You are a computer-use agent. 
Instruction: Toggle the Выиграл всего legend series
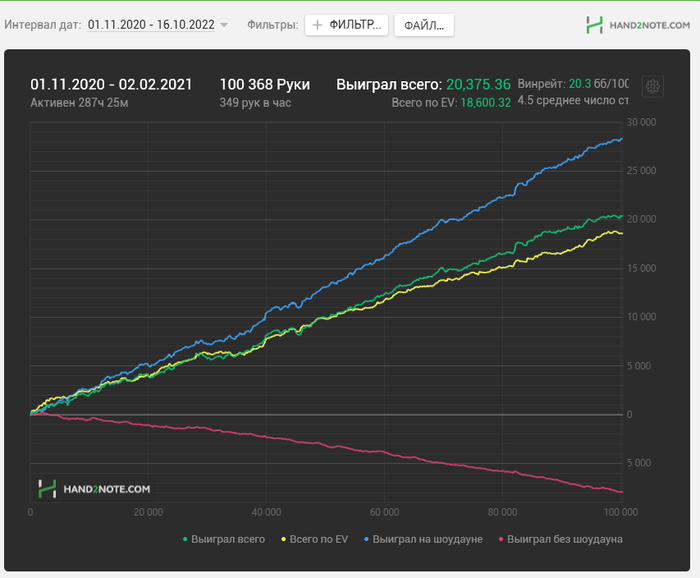pyautogui.click(x=224, y=539)
